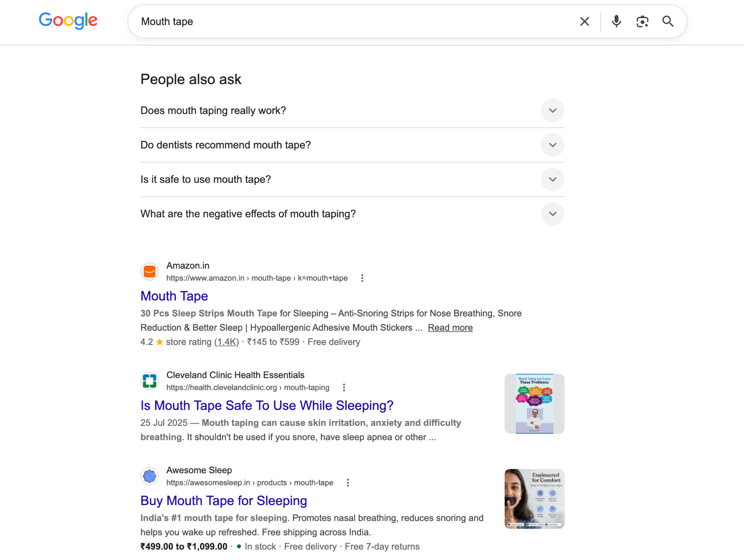
Task: Expand "Do dentists recommend mouth tape?" chevron
Action: [x=553, y=145]
